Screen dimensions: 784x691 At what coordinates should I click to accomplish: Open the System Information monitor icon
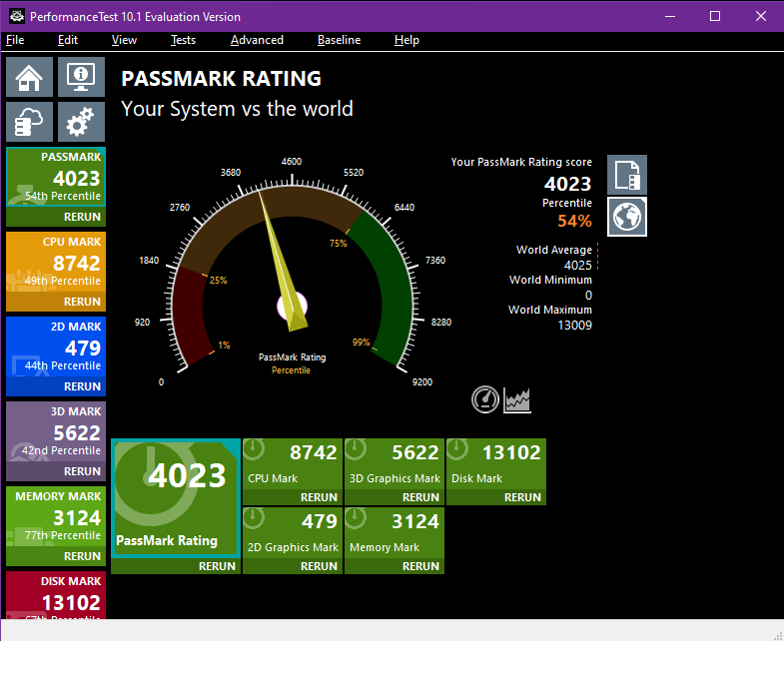81,77
